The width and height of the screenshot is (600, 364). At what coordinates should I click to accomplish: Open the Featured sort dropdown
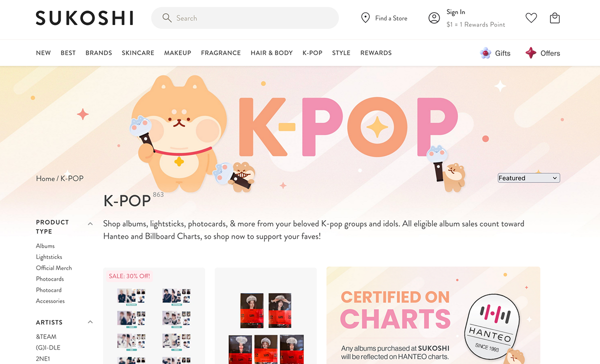click(529, 178)
